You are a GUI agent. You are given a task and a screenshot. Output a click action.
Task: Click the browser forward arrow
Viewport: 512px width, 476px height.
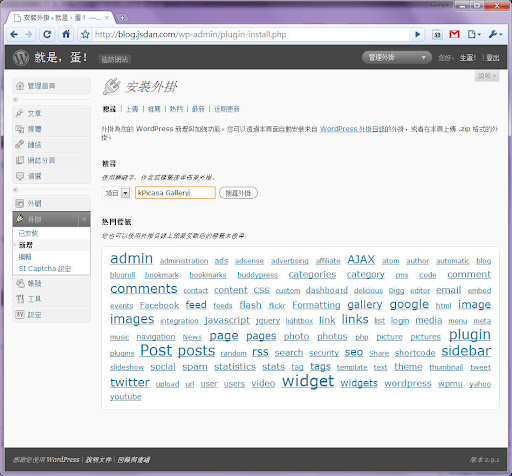coord(29,34)
